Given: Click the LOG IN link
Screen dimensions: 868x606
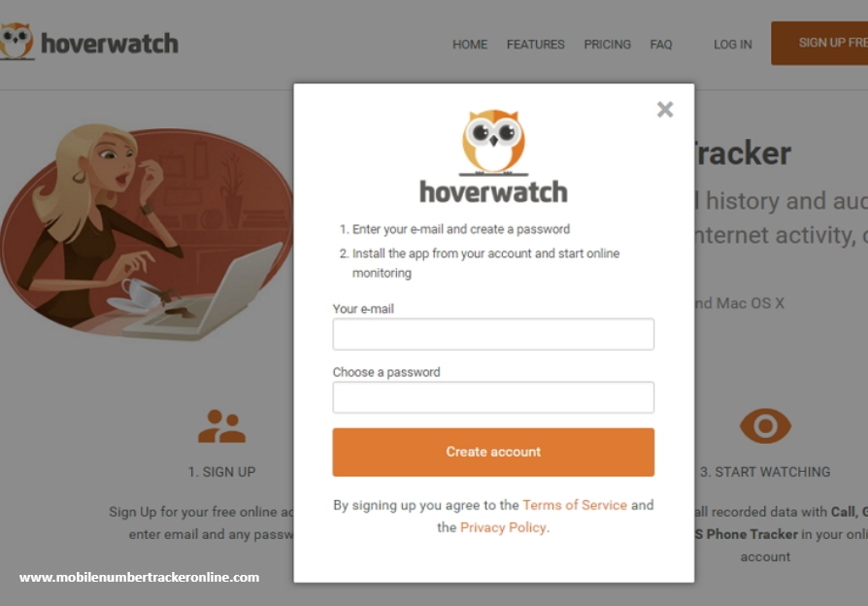Looking at the screenshot, I should (x=732, y=45).
